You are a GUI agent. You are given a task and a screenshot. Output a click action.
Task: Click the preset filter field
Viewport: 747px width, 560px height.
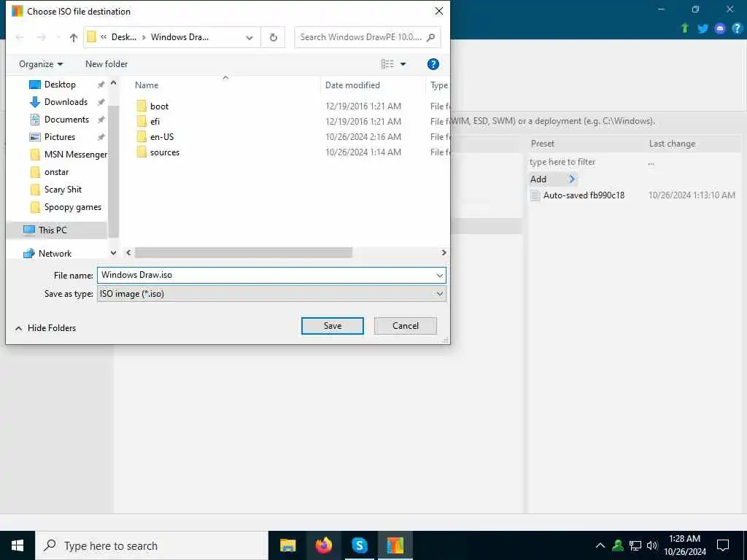562,162
